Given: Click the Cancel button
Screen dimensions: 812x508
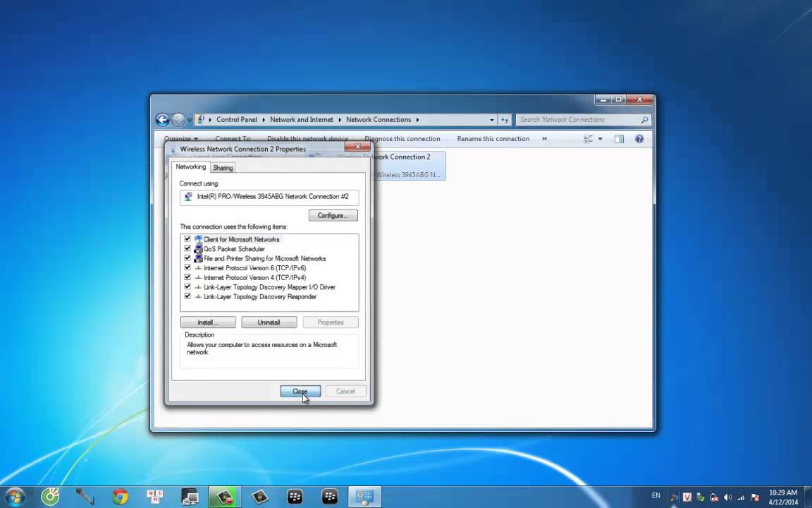Looking at the screenshot, I should 345,392.
